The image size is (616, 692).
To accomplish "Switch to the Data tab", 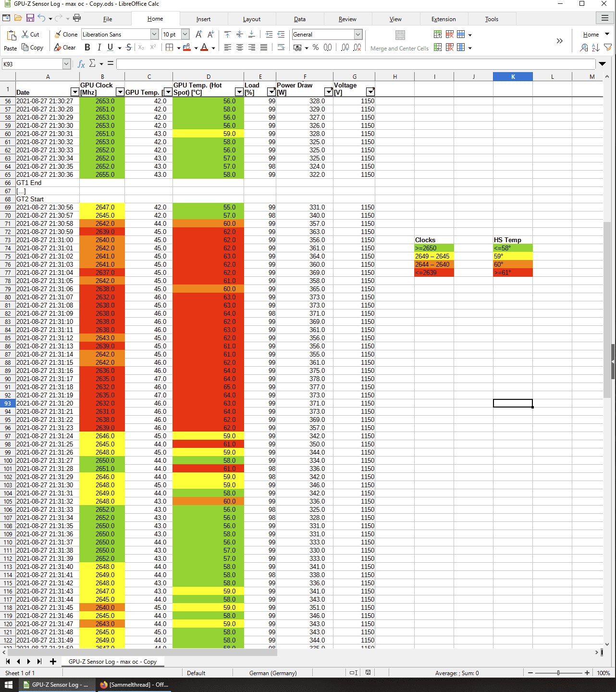I will coord(300,19).
